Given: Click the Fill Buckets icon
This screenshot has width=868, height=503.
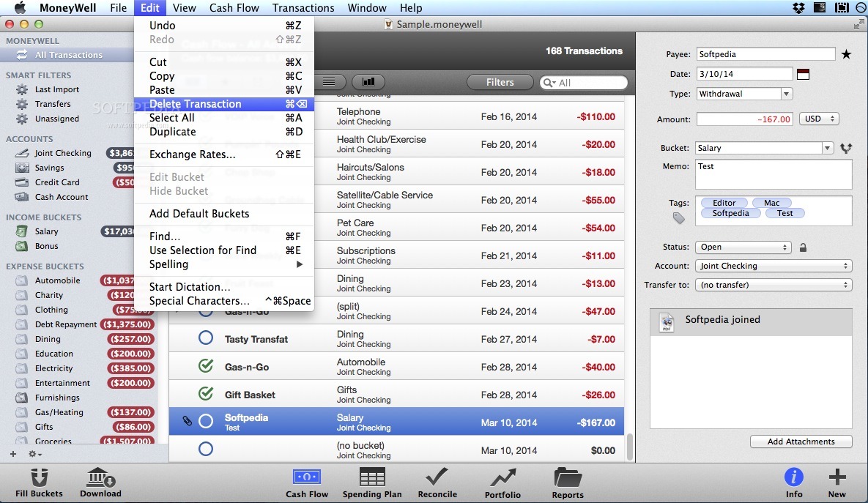Looking at the screenshot, I should pyautogui.click(x=39, y=480).
